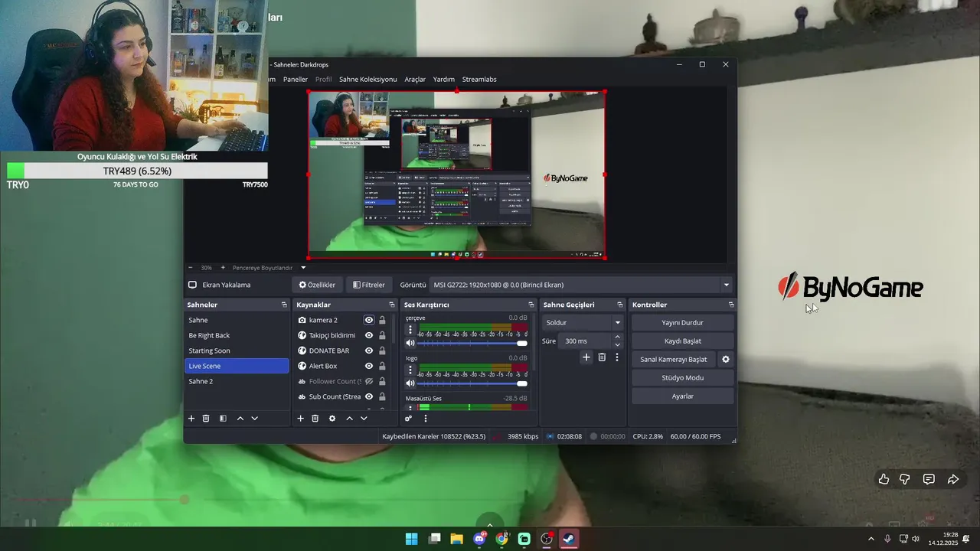Click the share arrow icon on the video
980x551 pixels.
coord(953,479)
